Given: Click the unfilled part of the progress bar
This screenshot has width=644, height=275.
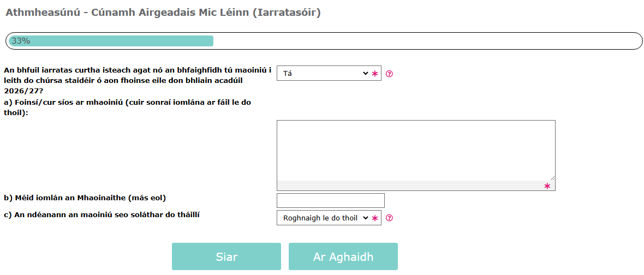Looking at the screenshot, I should [x=426, y=41].
